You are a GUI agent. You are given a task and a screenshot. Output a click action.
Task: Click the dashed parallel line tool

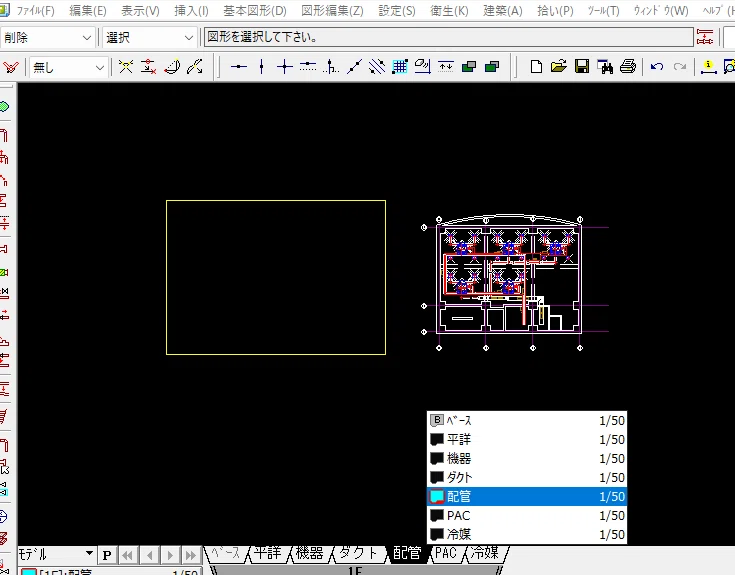coord(308,67)
